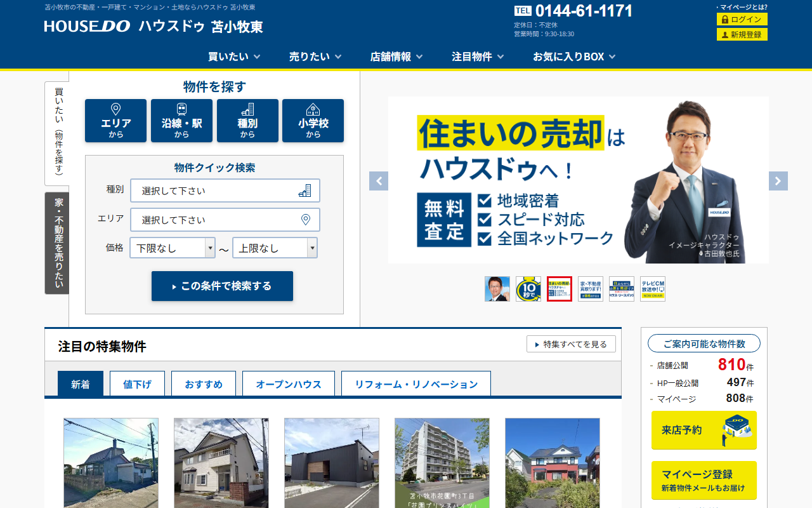Image resolution: width=812 pixels, height=508 pixels.
Task: Search properties by 小学校 (elementary school)
Action: pos(313,121)
